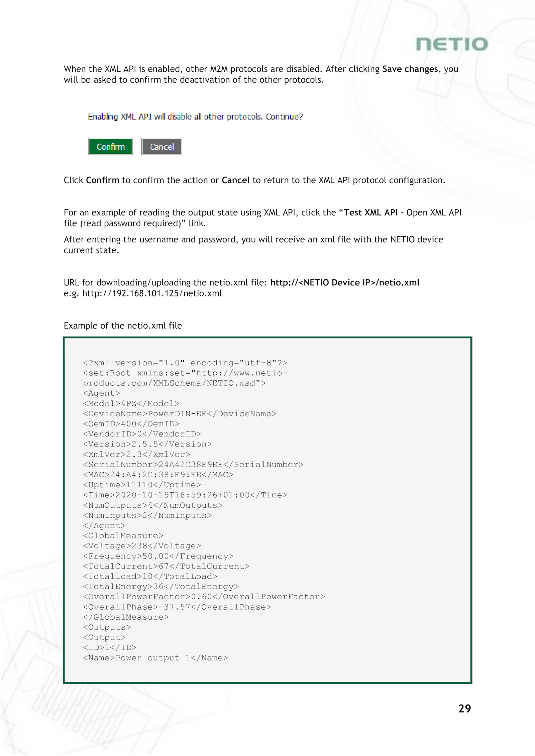Click the NETIO logo in header
The height and width of the screenshot is (756, 535).
tap(452, 44)
